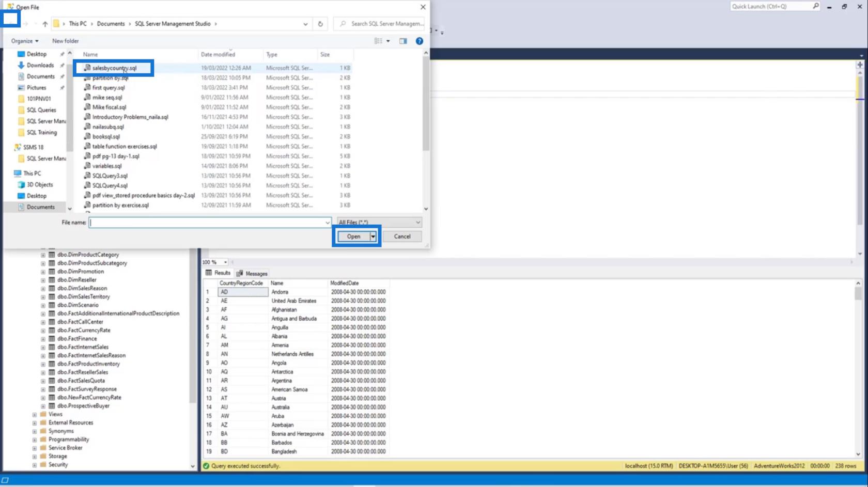Go up one folder level
This screenshot has height=487, width=868.
tap(45, 24)
